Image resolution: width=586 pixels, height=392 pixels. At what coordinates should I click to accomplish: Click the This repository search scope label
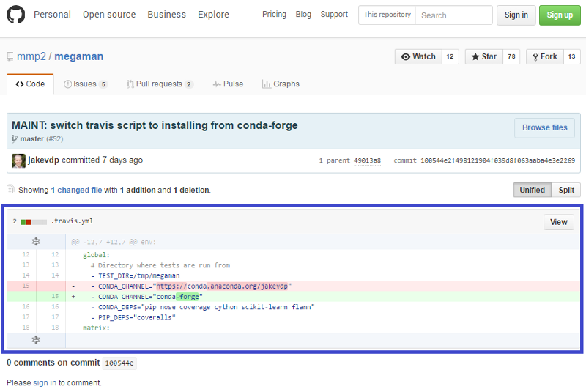(x=387, y=15)
